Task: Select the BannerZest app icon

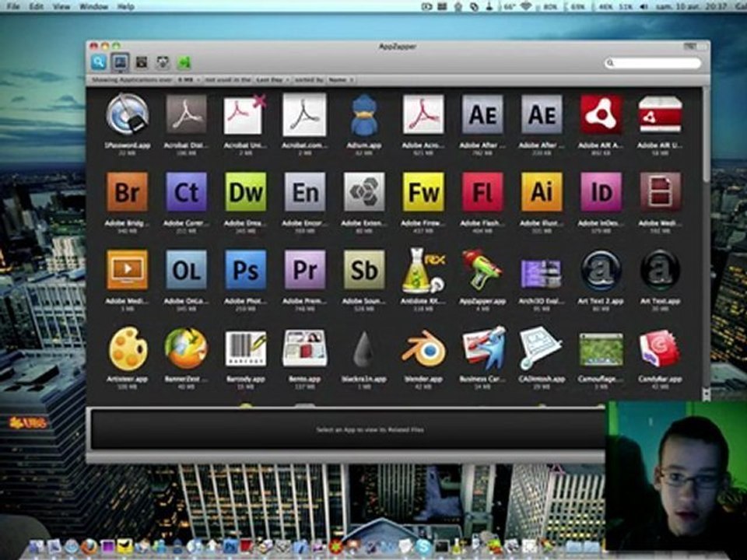Action: point(186,348)
